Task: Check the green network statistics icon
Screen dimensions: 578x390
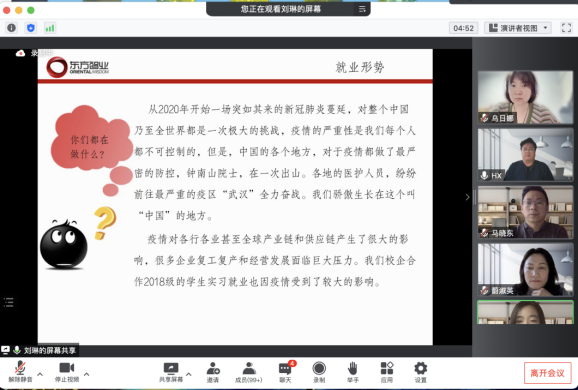Action: (50, 28)
